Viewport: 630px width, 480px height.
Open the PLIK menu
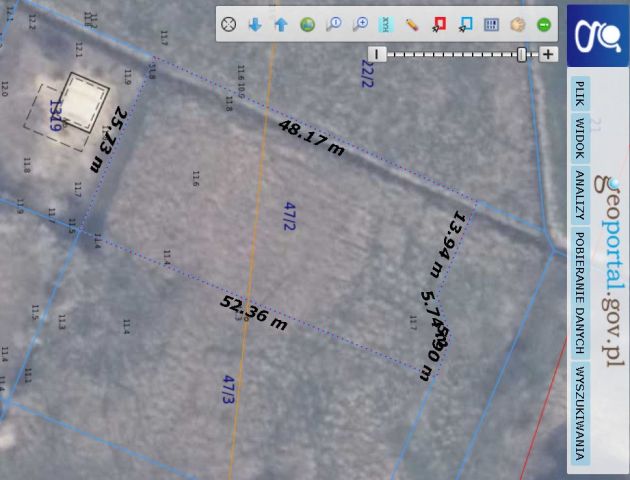pyautogui.click(x=579, y=95)
